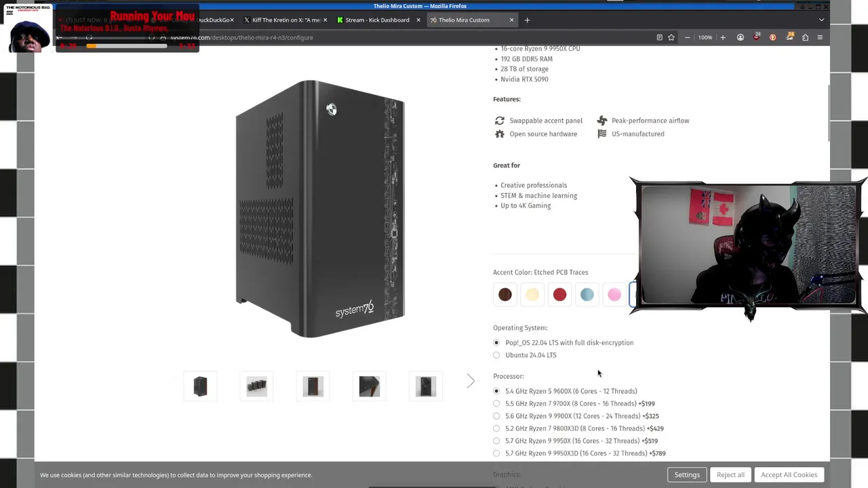Image resolution: width=868 pixels, height=488 pixels.
Task: Click the '28 TB of storage' text
Action: 524,69
